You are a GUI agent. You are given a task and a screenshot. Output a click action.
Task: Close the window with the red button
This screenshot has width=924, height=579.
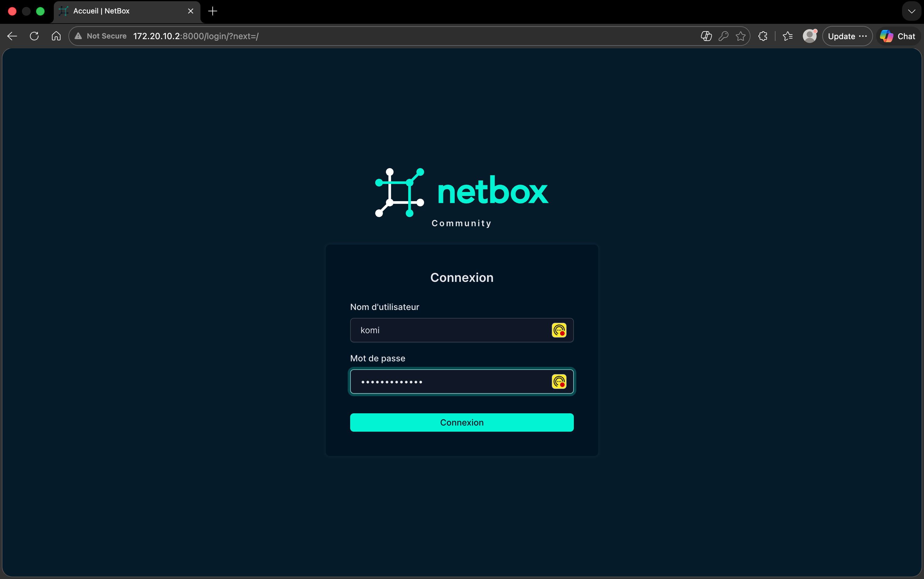click(12, 11)
